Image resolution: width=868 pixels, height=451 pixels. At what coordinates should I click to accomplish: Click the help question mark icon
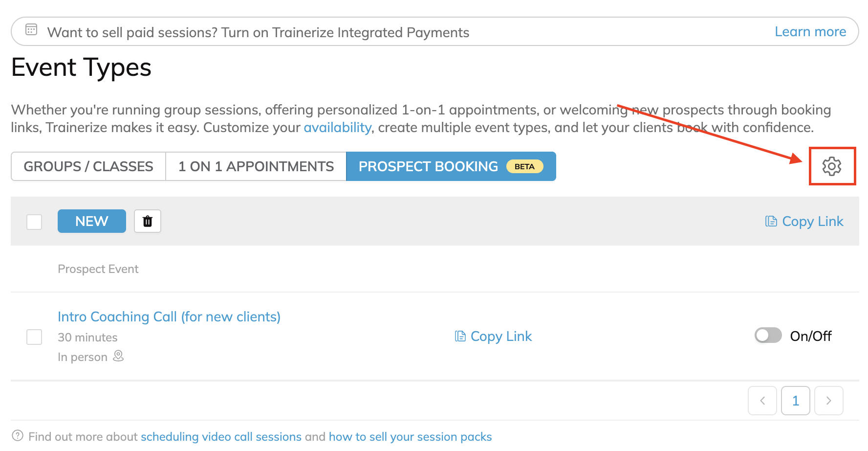18,435
